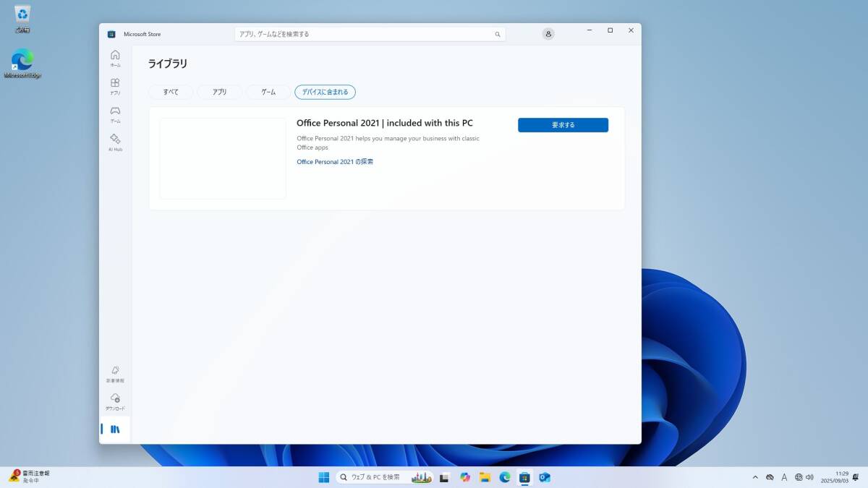The height and width of the screenshot is (488, 868).
Task: Select the デバイスに含まれる filter
Action: click(x=325, y=92)
